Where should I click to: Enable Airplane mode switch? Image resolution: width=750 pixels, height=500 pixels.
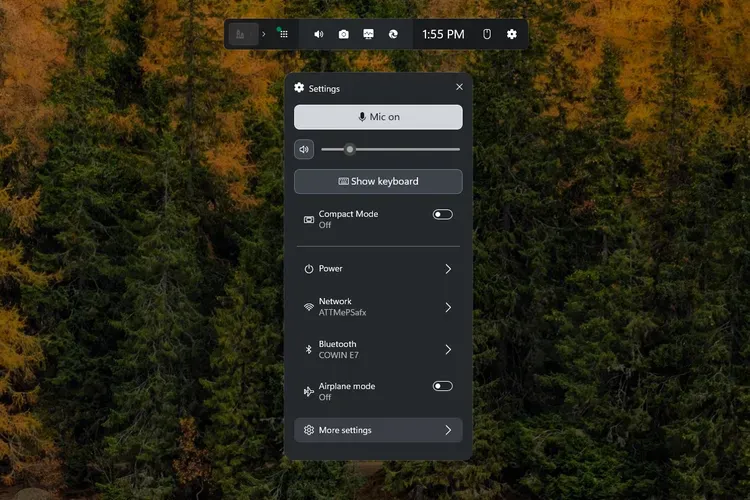pos(442,386)
